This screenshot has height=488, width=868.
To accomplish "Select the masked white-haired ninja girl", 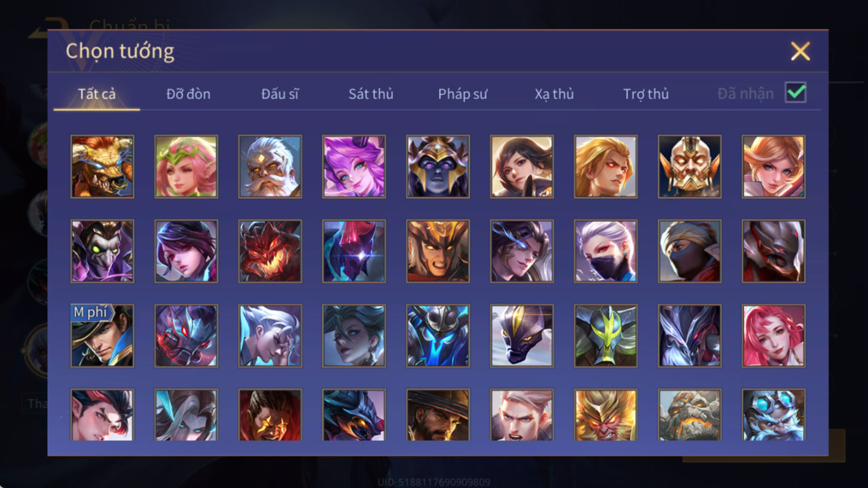I will [606, 251].
